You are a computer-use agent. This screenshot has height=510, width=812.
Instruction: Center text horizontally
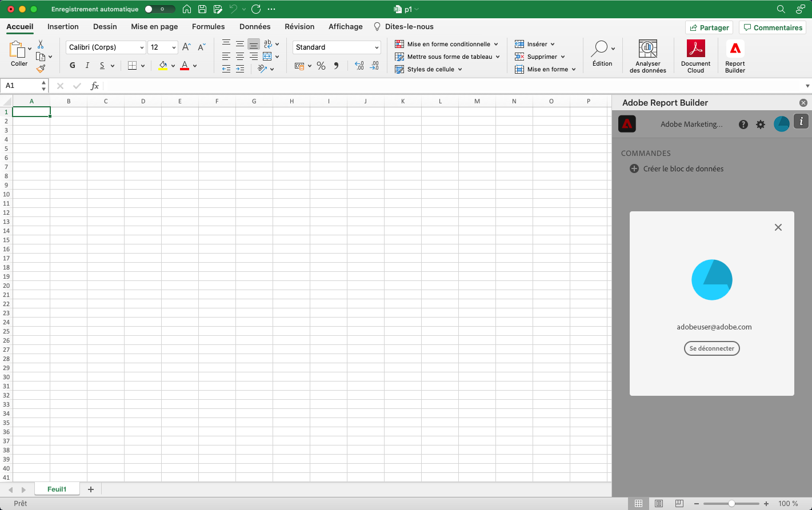coord(240,57)
